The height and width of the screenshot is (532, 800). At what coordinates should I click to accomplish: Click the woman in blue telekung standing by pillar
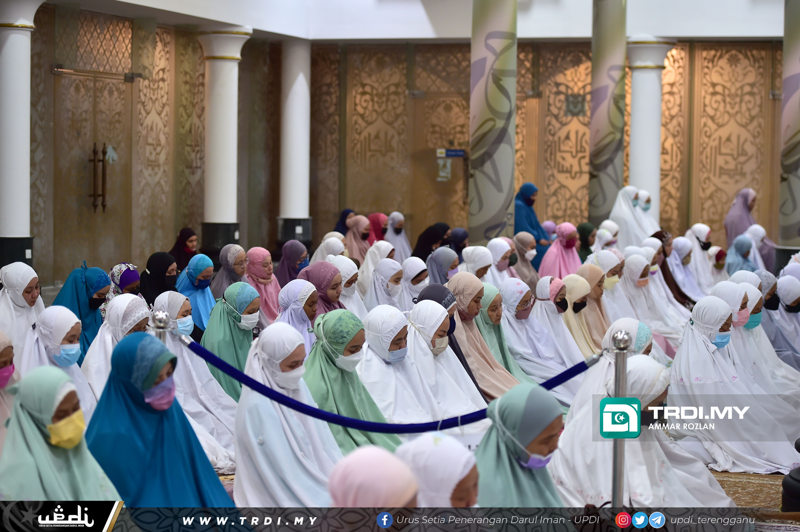point(527,214)
